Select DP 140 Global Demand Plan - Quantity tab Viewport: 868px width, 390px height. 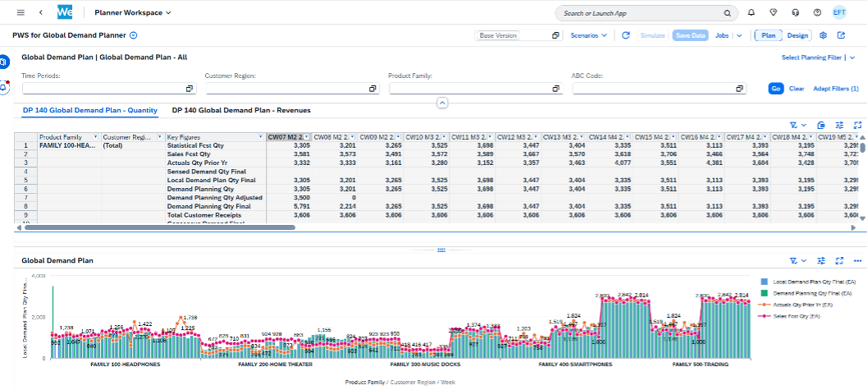(90, 109)
